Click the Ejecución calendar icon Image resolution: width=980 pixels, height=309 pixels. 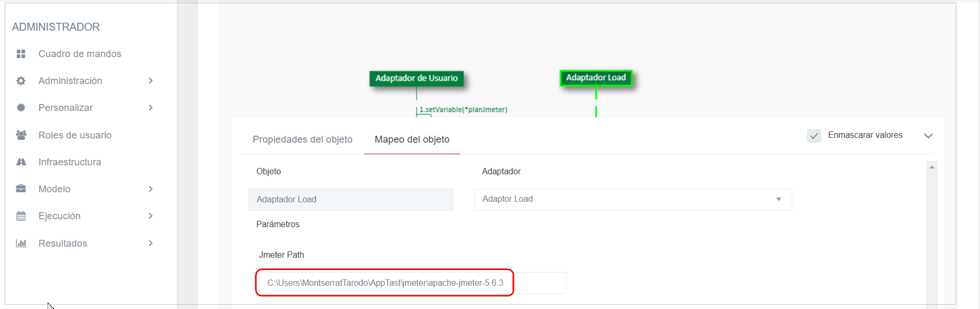pos(21,216)
